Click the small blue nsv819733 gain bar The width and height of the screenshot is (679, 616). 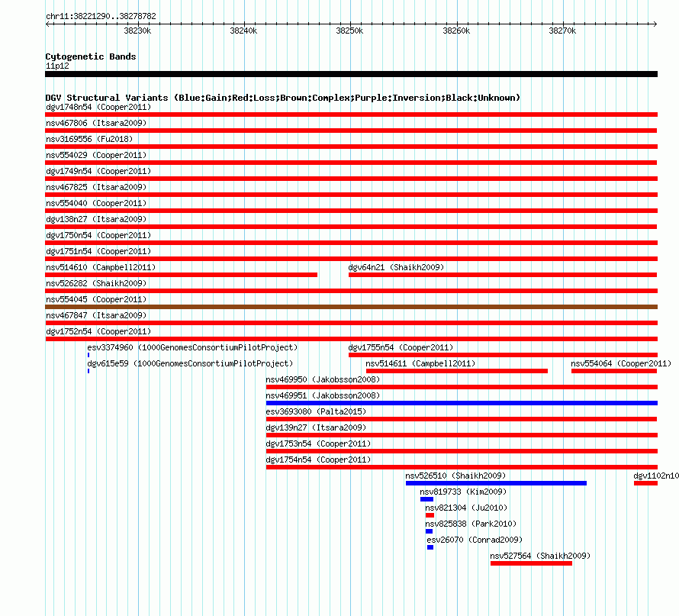pos(426,499)
